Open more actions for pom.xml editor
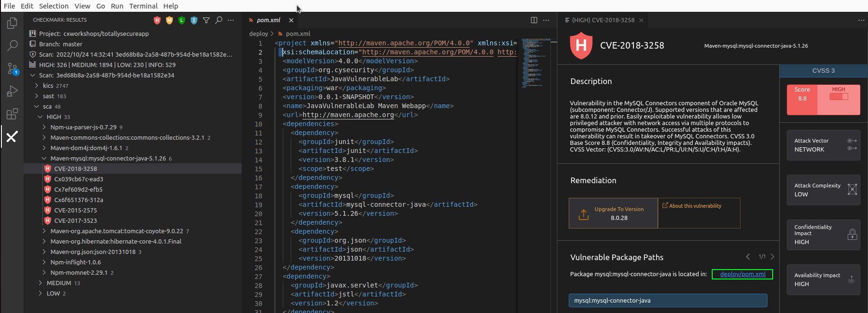This screenshot has height=313, width=868. pyautogui.click(x=546, y=20)
